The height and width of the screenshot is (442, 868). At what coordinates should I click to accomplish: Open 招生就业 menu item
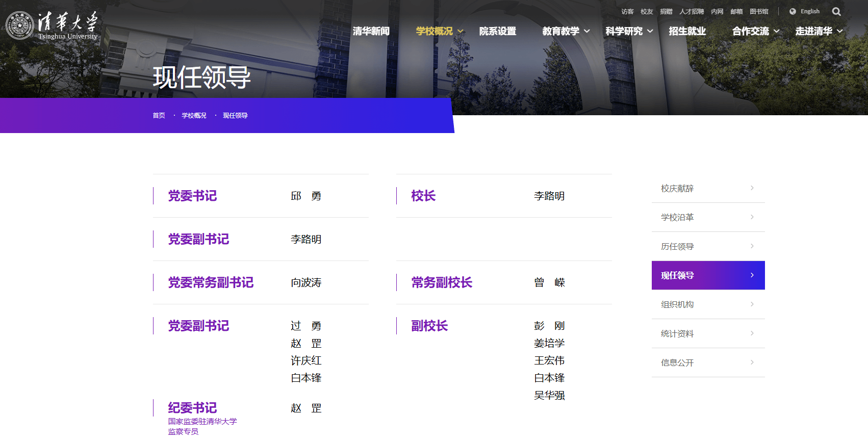point(687,31)
